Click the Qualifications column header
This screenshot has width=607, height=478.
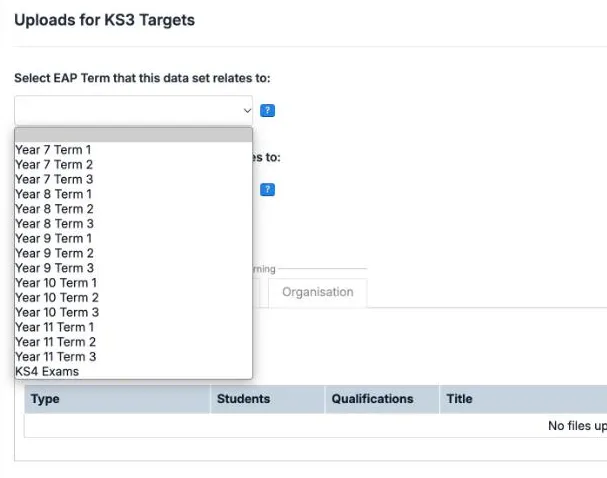[382, 399]
